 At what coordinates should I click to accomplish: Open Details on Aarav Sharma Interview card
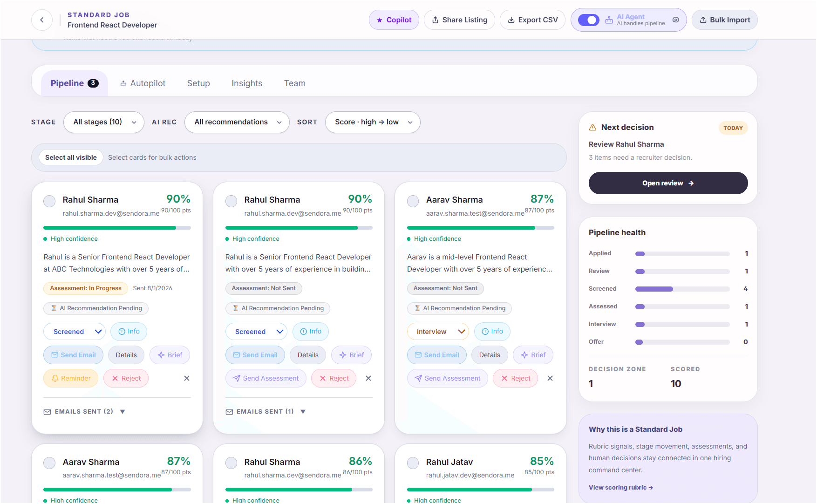(490, 355)
